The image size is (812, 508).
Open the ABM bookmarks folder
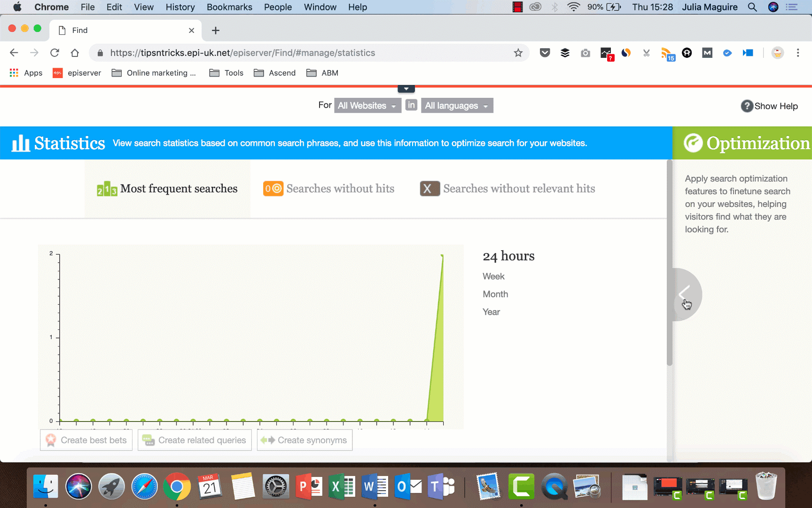(322, 73)
